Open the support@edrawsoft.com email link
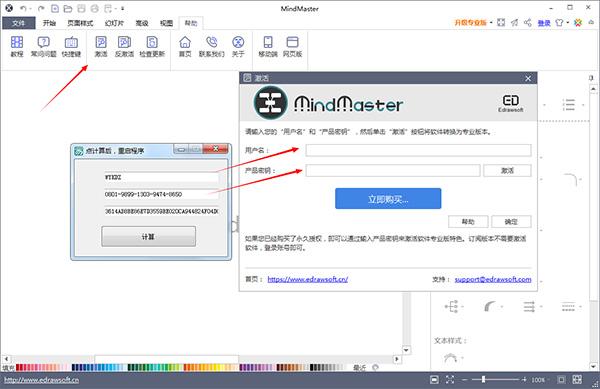 coord(493,279)
